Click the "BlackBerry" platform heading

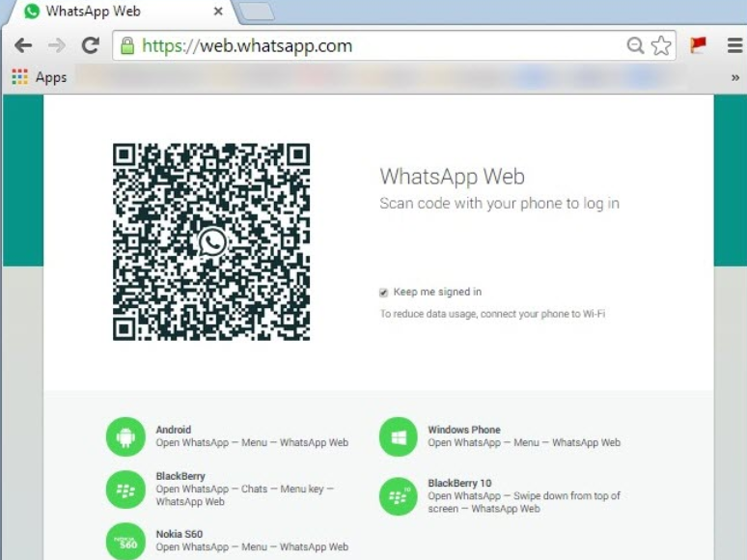[180, 476]
